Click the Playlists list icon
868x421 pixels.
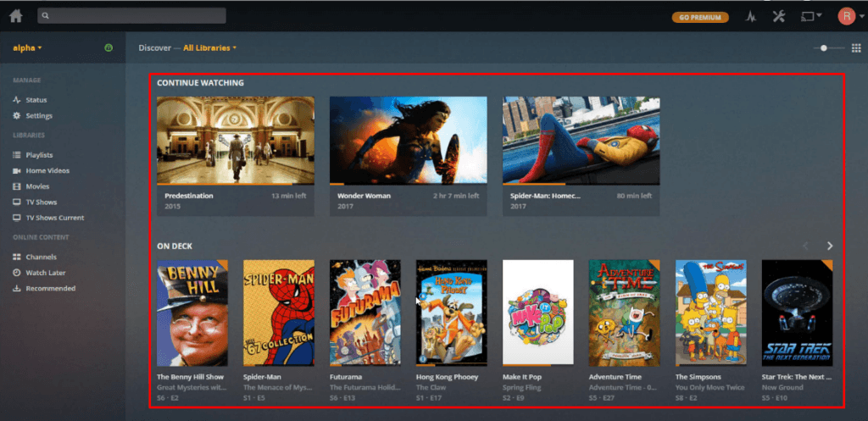pos(17,155)
